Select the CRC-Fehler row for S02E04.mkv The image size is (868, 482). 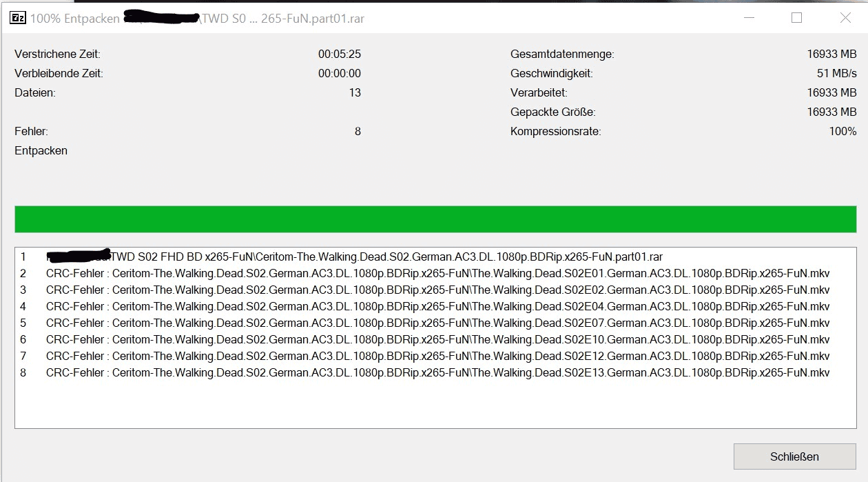tap(435, 306)
